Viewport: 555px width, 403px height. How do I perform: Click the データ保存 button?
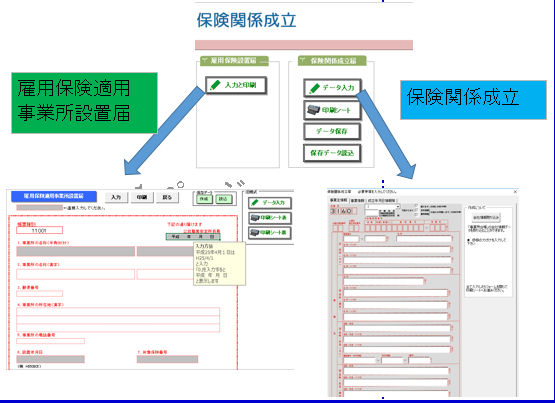point(332,132)
